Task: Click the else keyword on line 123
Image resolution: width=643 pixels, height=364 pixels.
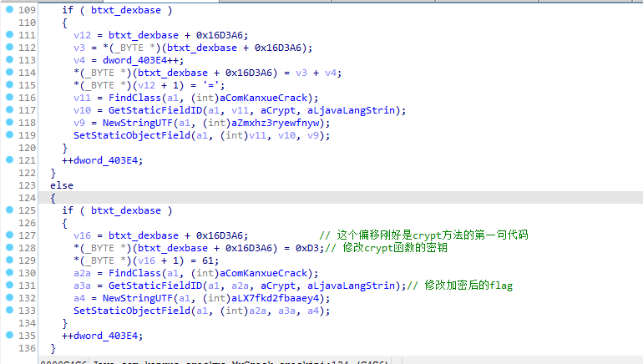Action: (x=62, y=185)
